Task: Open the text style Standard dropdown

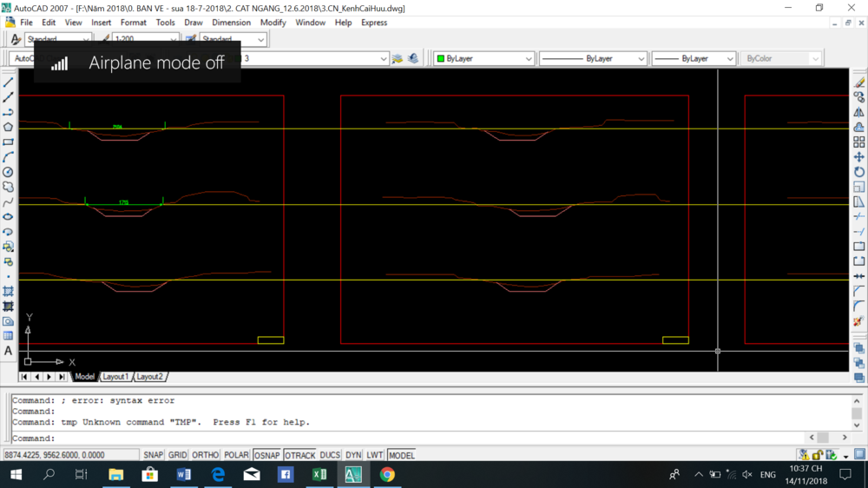Action: click(x=86, y=39)
